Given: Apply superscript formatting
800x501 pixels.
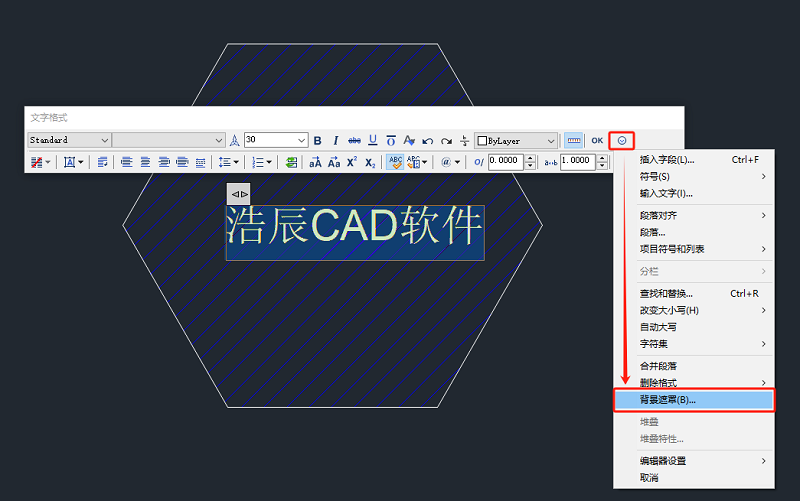Looking at the screenshot, I should 352,162.
